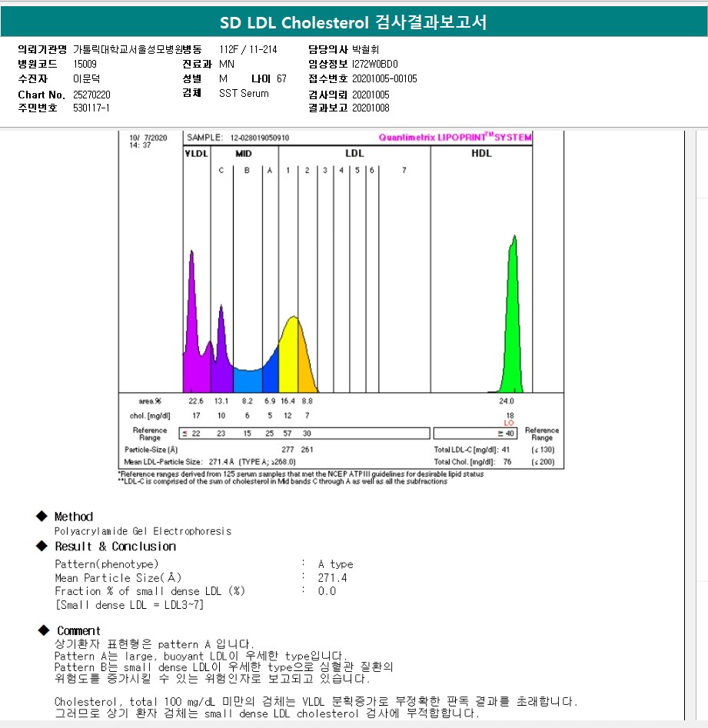708x728 pixels.
Task: Select VLDL area % value 22.6
Action: pos(196,401)
